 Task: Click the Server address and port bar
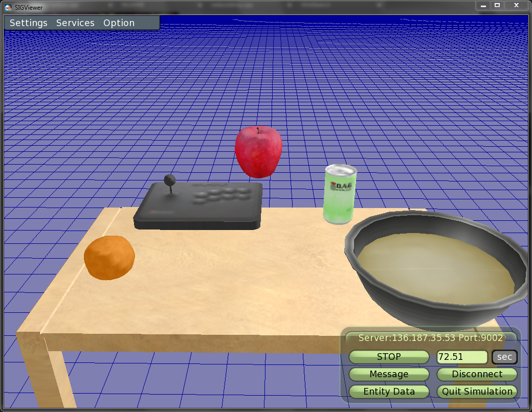(x=431, y=338)
